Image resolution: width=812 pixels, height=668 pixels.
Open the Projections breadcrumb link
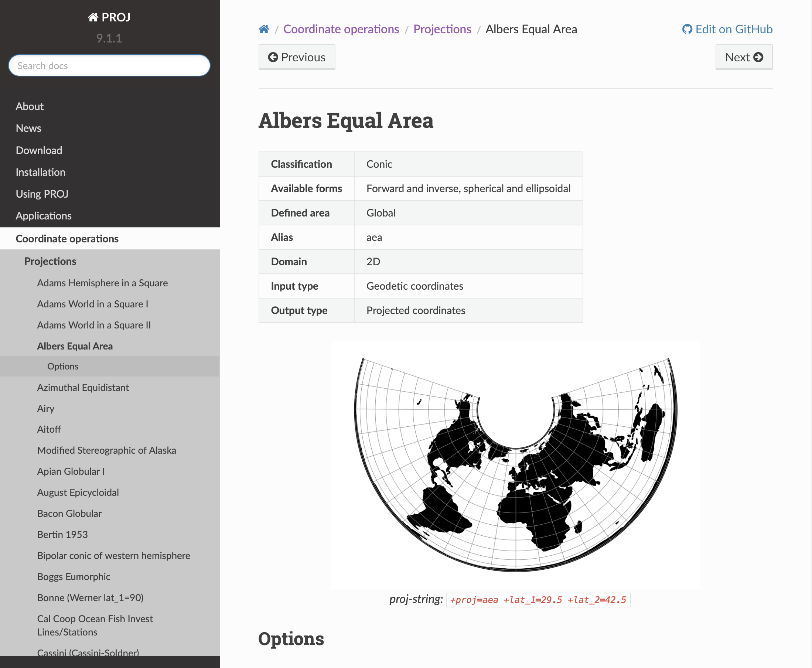pos(442,29)
